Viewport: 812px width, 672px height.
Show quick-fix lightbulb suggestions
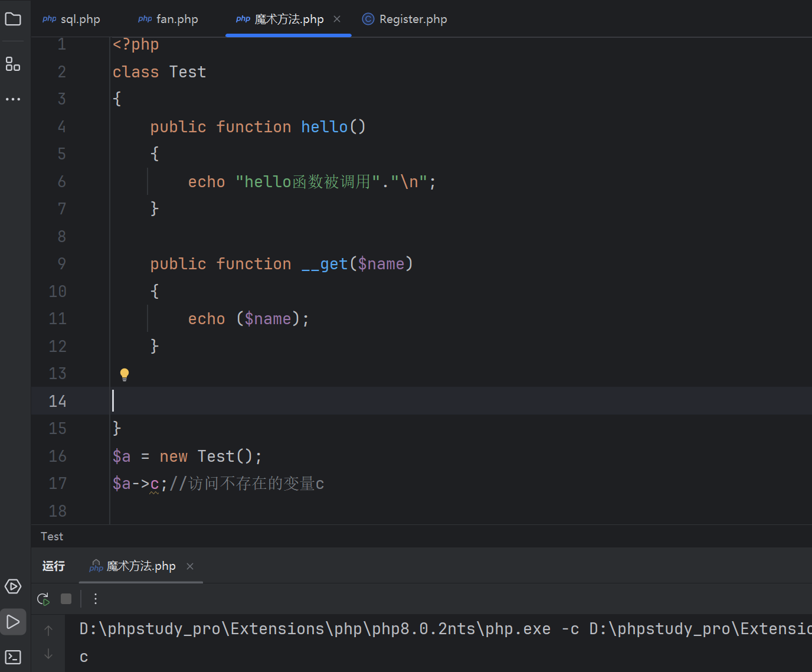click(x=125, y=374)
